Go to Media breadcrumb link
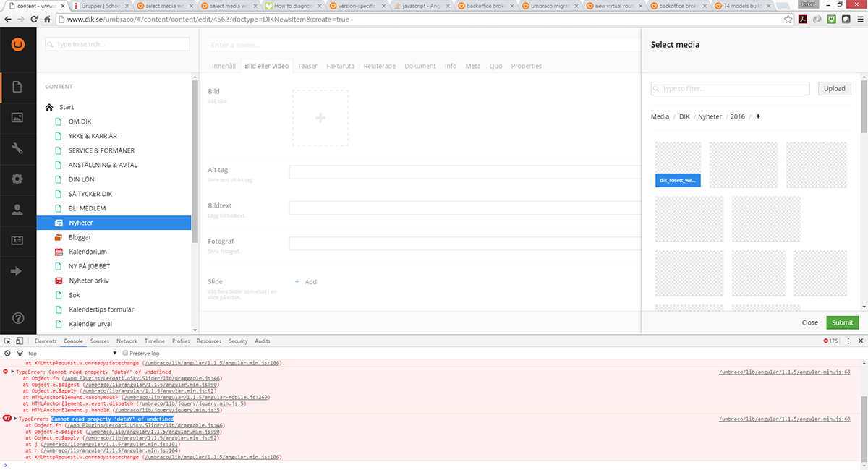Viewport: 868px width, 470px height. pyautogui.click(x=660, y=116)
